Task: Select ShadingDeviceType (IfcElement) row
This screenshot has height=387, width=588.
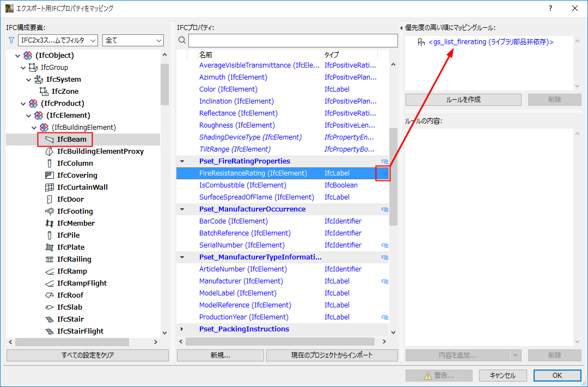Action: [283, 137]
